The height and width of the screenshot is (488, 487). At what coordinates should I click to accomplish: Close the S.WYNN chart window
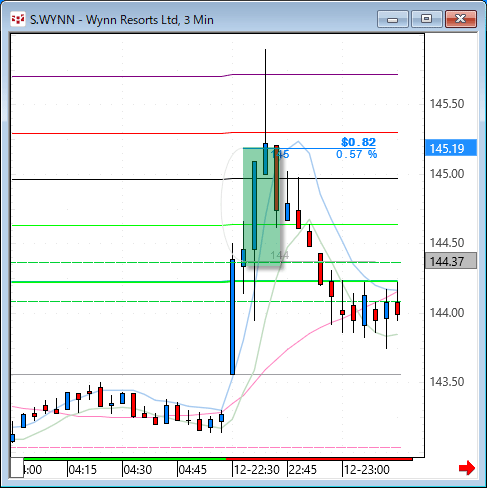[x=461, y=19]
